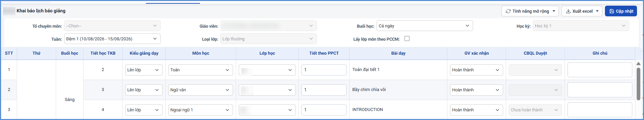Open GV xác nhận dropdown in INTRODUCTION row
The image size is (644, 120).
tap(476, 110)
